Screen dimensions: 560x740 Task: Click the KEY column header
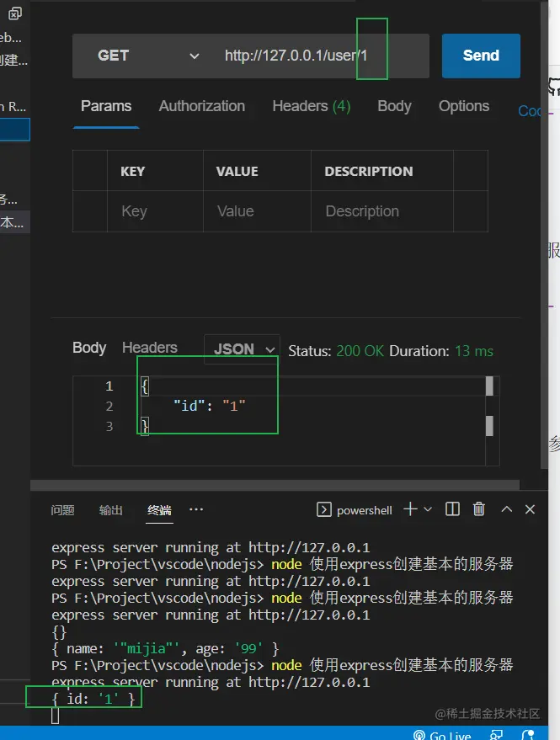coord(133,171)
